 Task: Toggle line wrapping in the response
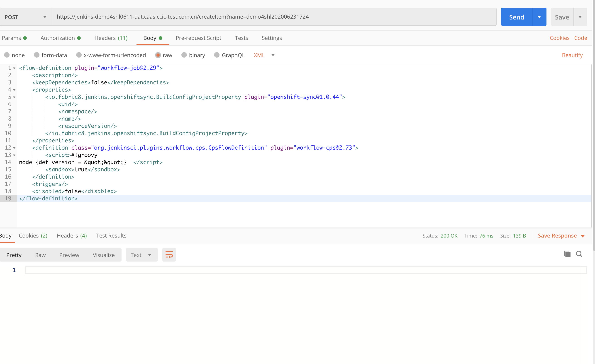click(169, 254)
